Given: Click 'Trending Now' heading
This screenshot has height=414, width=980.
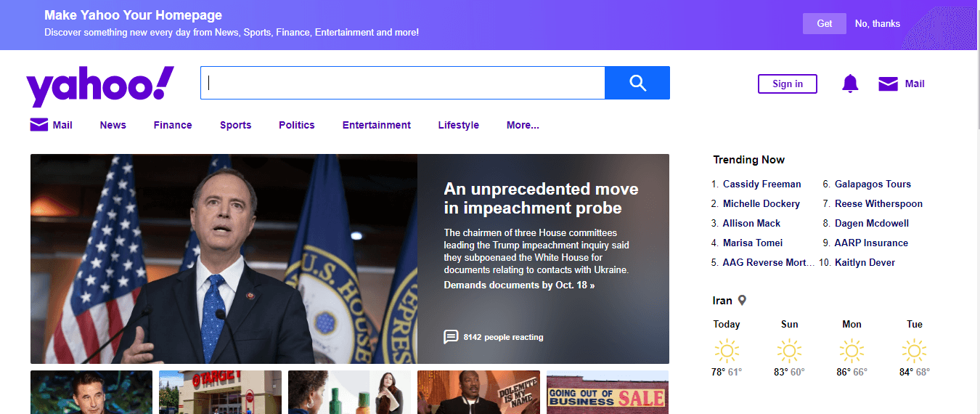Looking at the screenshot, I should click(749, 160).
